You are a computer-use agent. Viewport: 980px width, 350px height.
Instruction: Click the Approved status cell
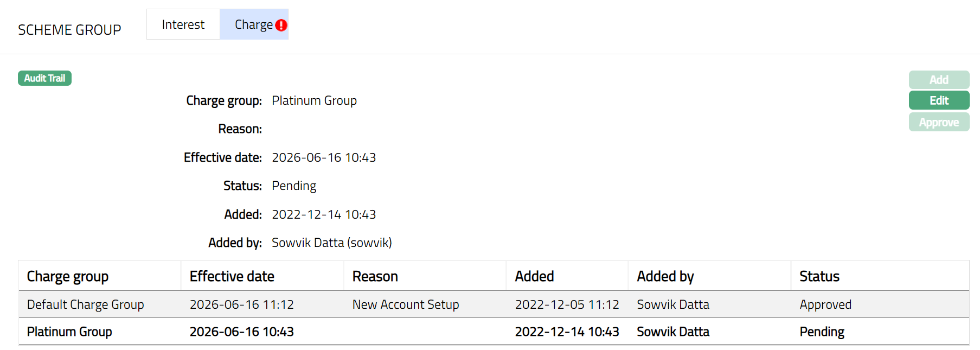[825, 304]
